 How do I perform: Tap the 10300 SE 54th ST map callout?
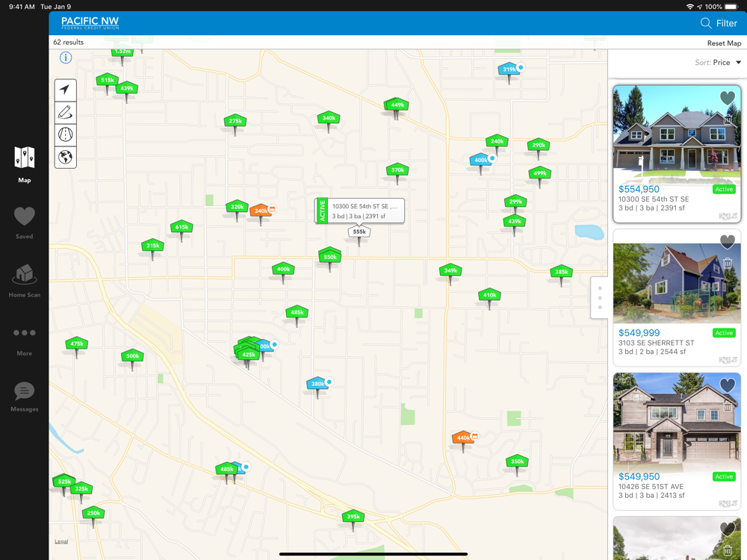pyautogui.click(x=359, y=211)
